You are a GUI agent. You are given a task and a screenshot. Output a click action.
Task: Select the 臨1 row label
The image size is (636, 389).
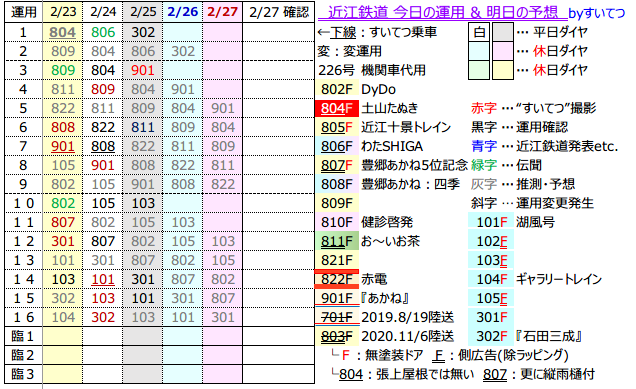pos(23,336)
